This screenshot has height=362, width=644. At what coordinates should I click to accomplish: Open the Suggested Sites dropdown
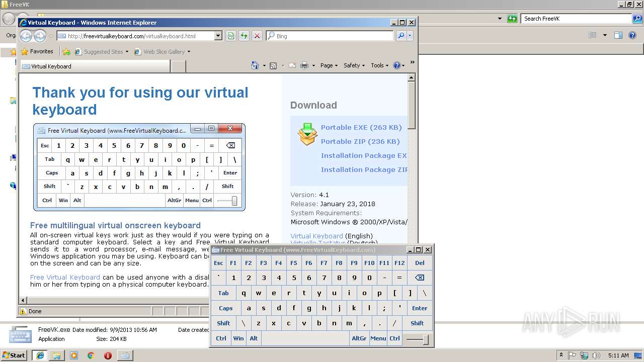[x=127, y=51]
